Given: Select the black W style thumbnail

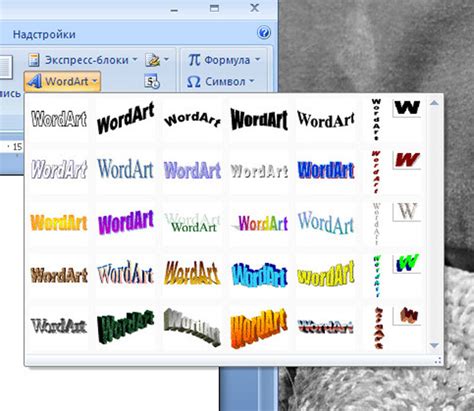Looking at the screenshot, I should pos(407,107).
